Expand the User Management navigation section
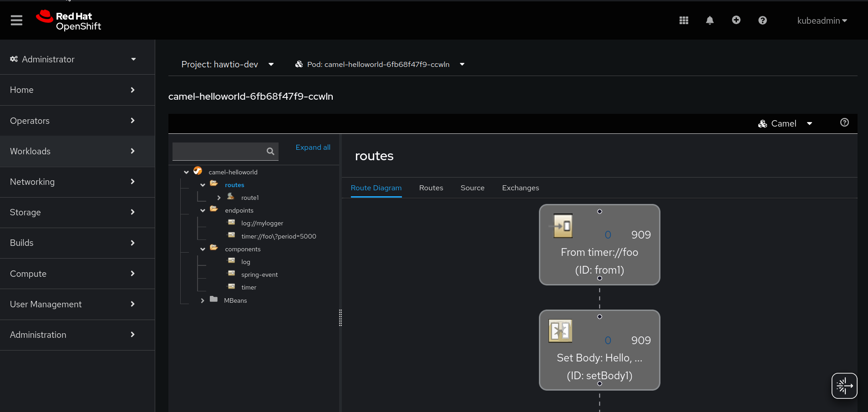Viewport: 868px width, 412px height. tap(77, 304)
